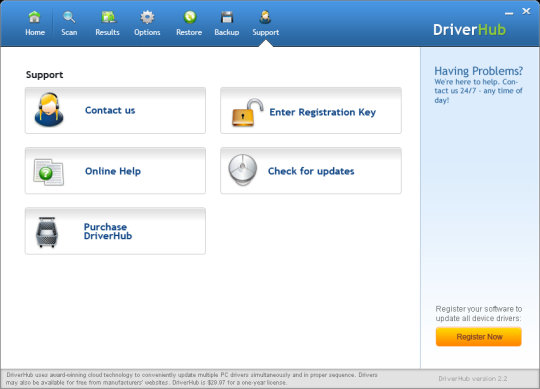Click the cloud technology disclaimer footer text
Screen dimensions: 540x389
[x=192, y=379]
